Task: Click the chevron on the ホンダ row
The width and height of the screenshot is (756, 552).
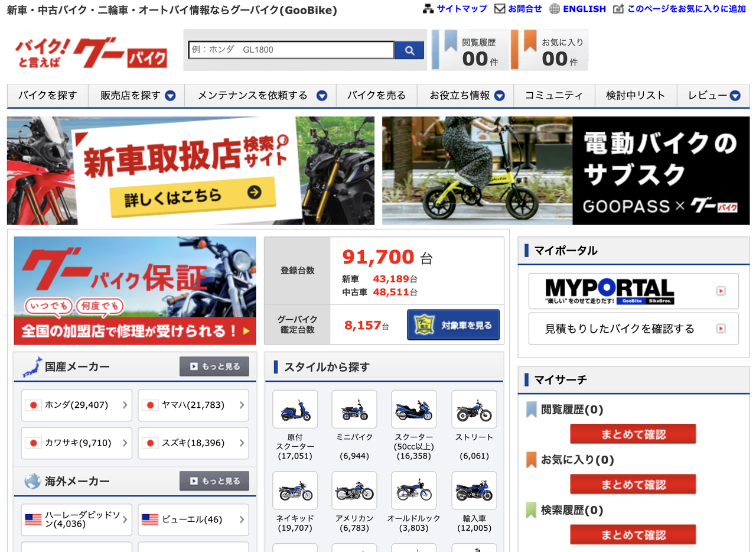Action: 125,405
